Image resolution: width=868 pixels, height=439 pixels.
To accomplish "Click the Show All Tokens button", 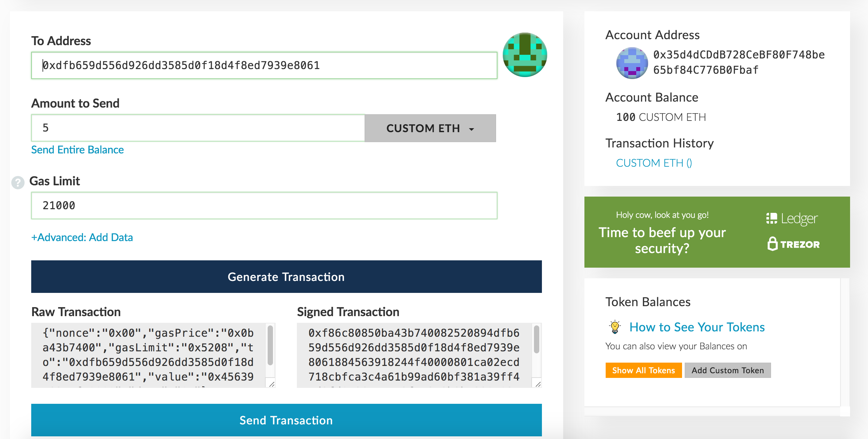I will [x=643, y=370].
